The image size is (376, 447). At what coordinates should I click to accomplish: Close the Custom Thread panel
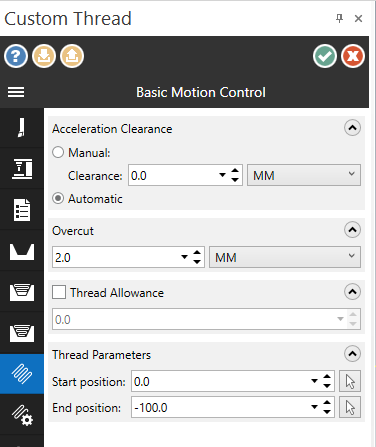coord(358,18)
